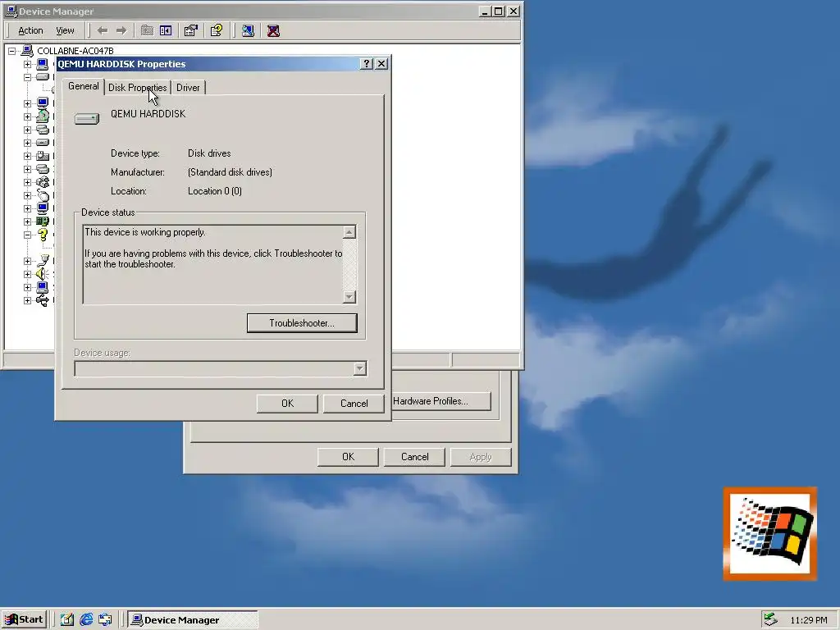This screenshot has height=630, width=840.
Task: Open the Action menu in Device Manager
Action: (x=30, y=30)
